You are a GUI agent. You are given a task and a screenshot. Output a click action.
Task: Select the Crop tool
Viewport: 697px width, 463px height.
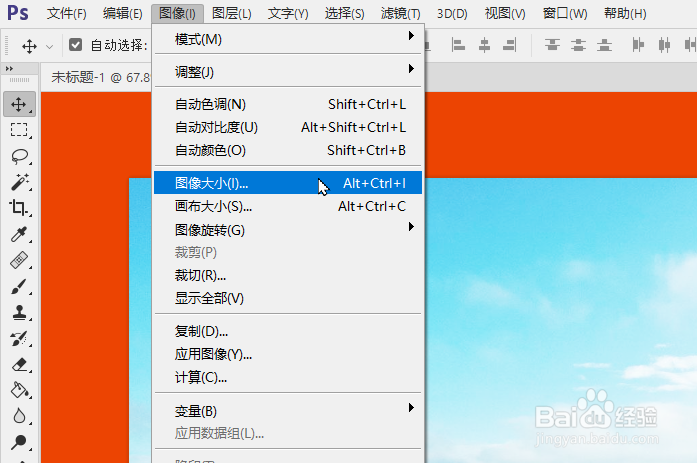(19, 208)
